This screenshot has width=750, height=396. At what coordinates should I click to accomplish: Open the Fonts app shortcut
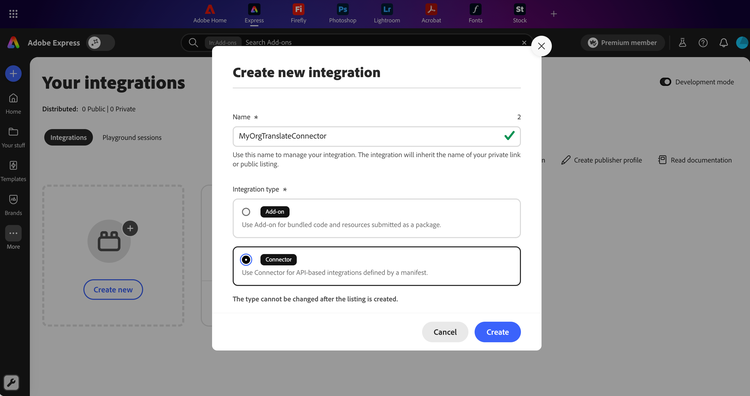click(475, 14)
